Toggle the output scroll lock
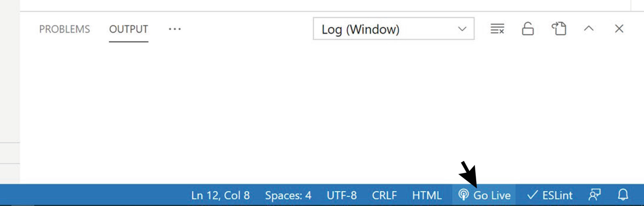This screenshot has height=206, width=644. pos(528,29)
